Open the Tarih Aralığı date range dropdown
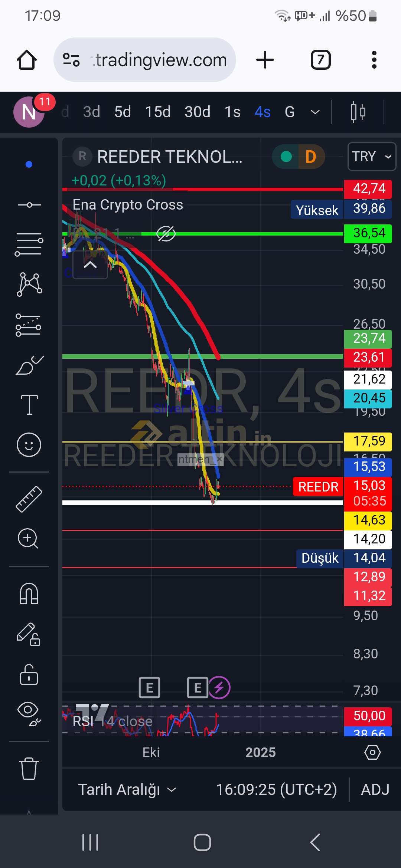The width and height of the screenshot is (401, 868). tap(127, 789)
